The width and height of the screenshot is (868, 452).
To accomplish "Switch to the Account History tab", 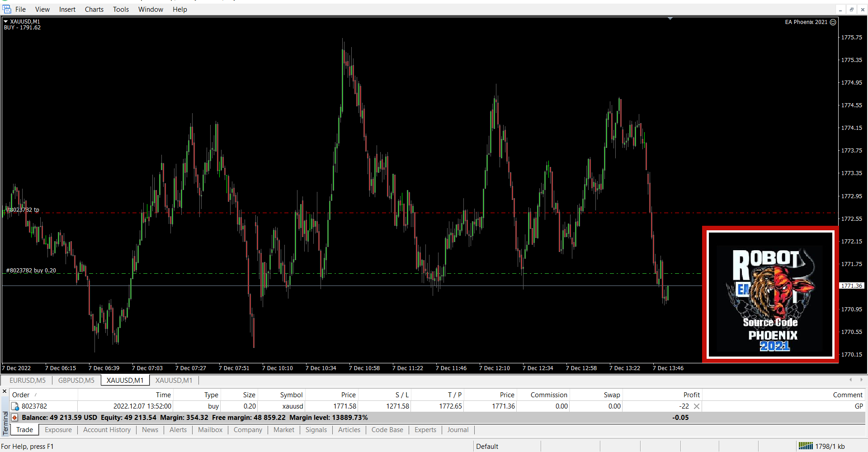I will (x=107, y=430).
